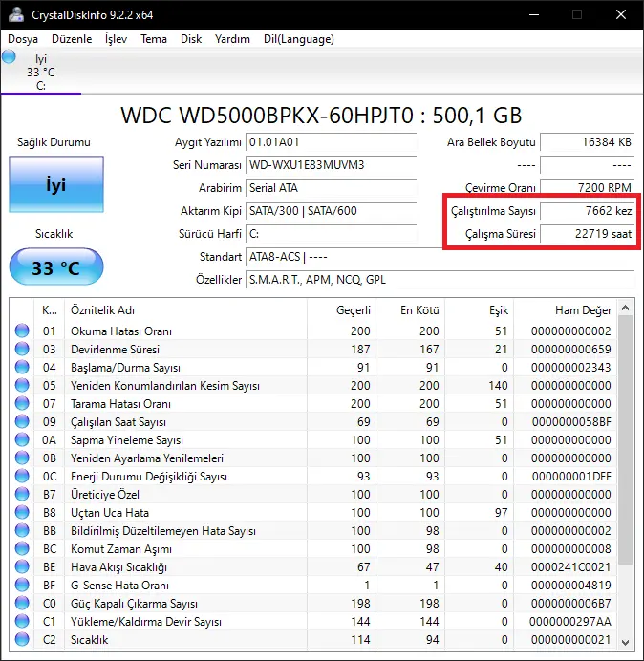Viewport: 644px width, 661px height.
Task: Click the scroll down arrow of attribute list
Action: [626, 643]
